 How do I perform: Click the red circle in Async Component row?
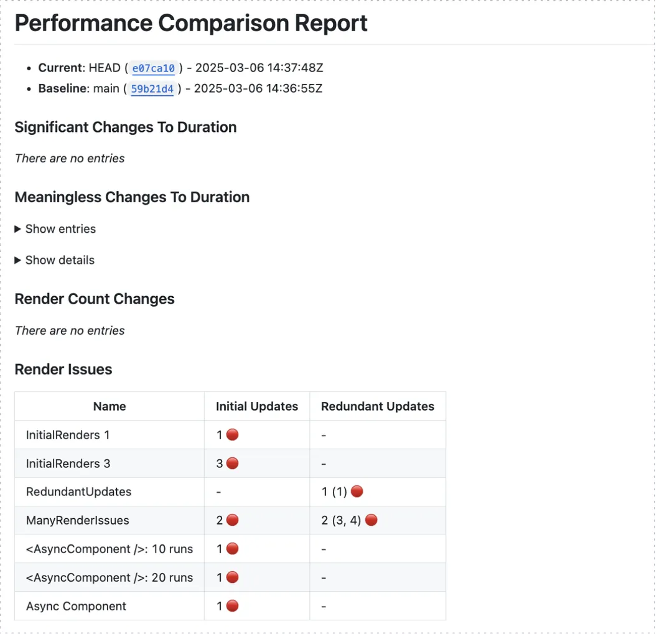[x=231, y=605]
